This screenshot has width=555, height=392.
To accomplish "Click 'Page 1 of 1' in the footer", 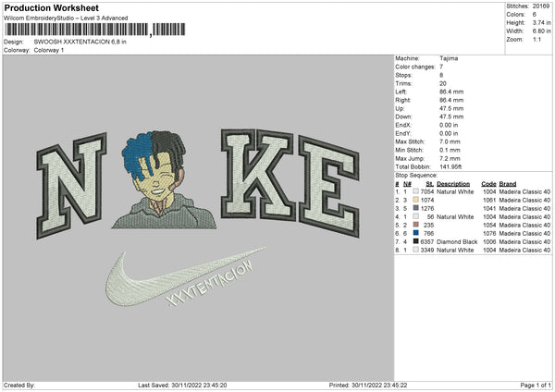I will 536,386.
